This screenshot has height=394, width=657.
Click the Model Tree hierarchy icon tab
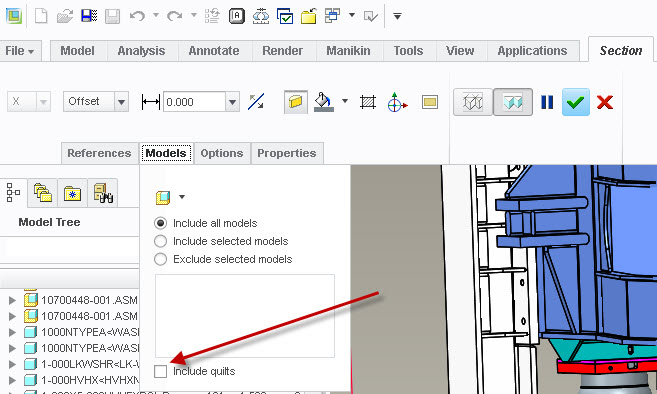click(13, 193)
